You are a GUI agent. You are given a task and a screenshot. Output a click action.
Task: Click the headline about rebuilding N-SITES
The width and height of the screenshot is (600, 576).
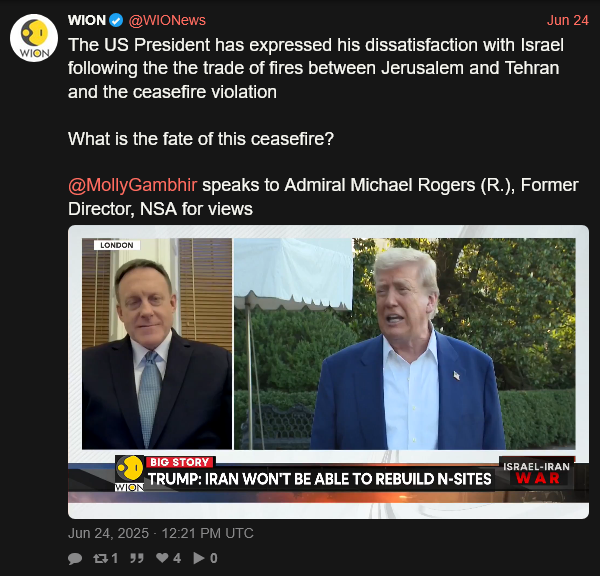pyautogui.click(x=320, y=479)
